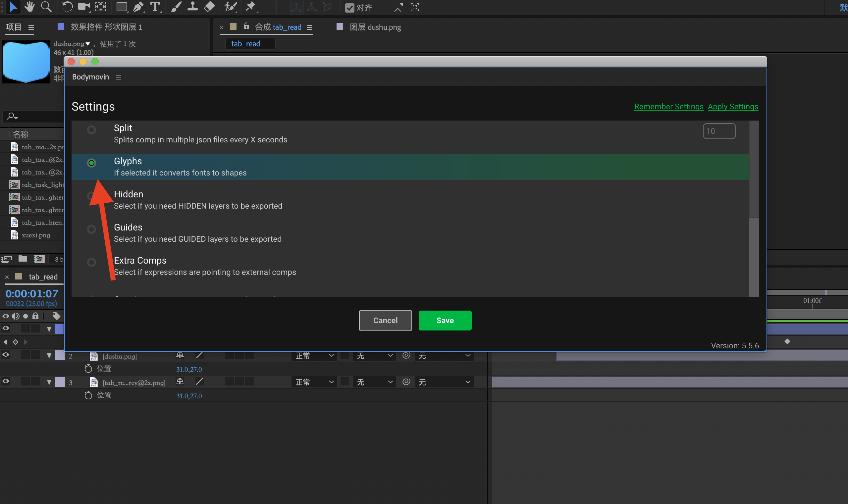The height and width of the screenshot is (504, 848).
Task: Click the New Folder icon in Project panel
Action: tap(23, 259)
